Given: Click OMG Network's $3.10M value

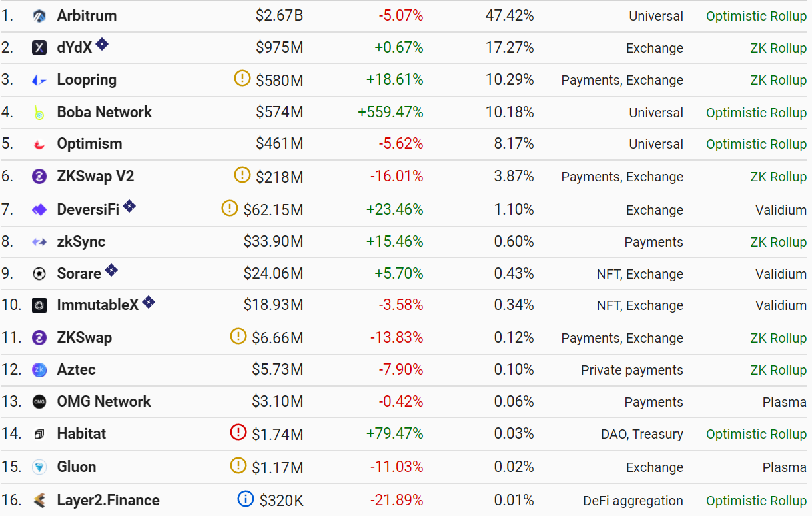Looking at the screenshot, I should click(278, 401).
